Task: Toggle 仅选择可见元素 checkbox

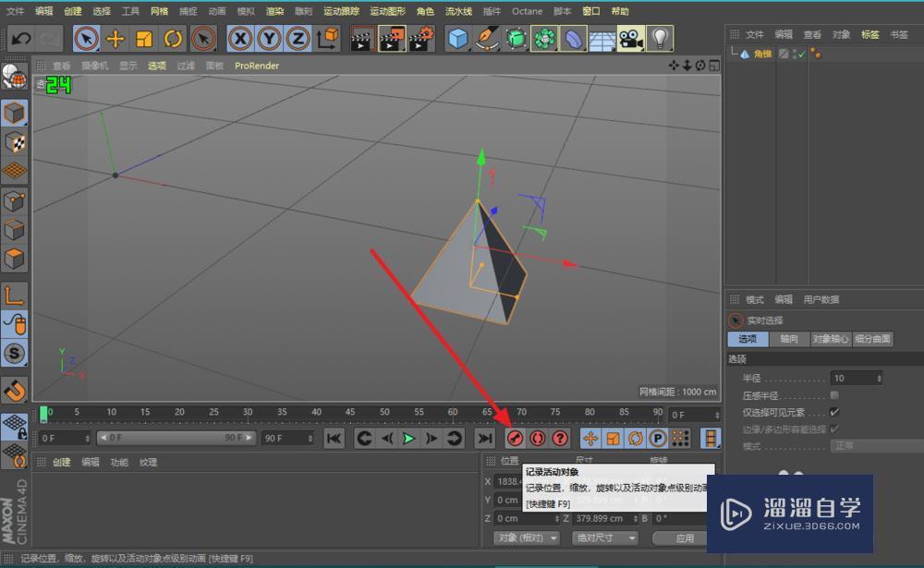Action: (834, 412)
